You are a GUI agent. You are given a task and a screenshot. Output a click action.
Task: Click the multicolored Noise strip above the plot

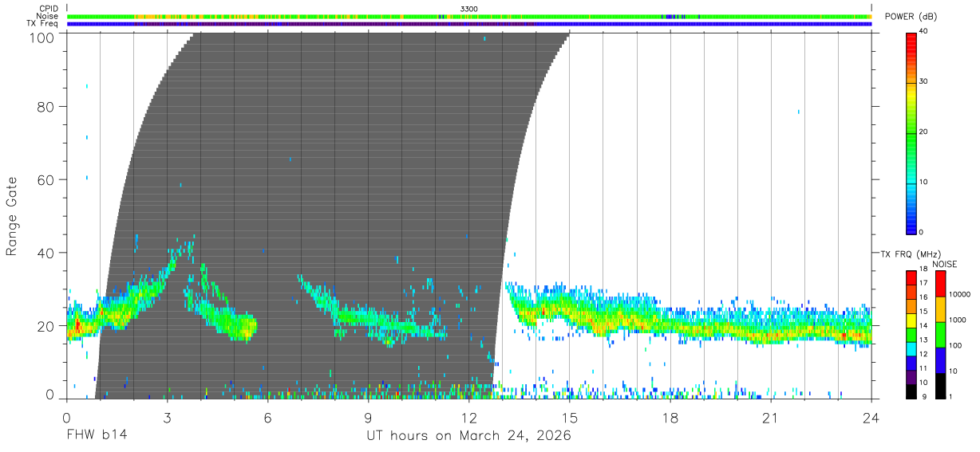469,16
